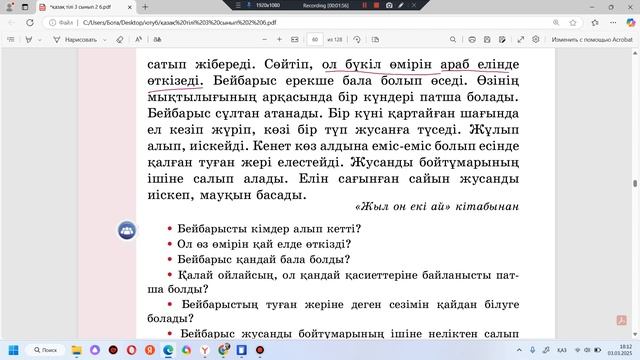640x360 pixels.
Task: Select the eraser tool
Action: click(120, 40)
